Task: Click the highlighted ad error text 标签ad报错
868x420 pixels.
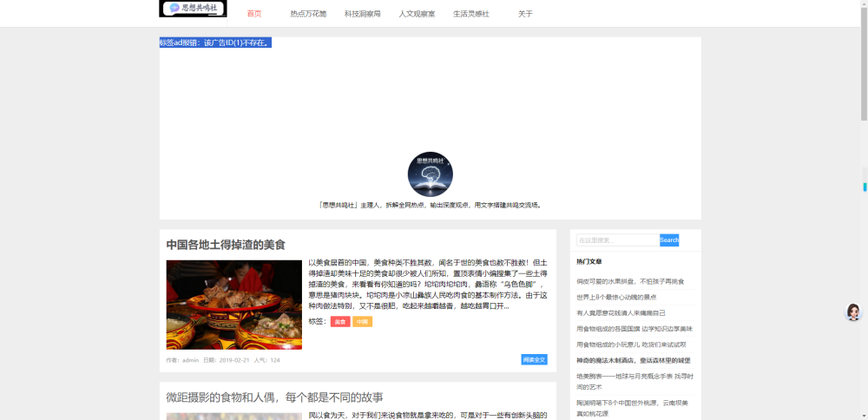Action: (x=215, y=43)
